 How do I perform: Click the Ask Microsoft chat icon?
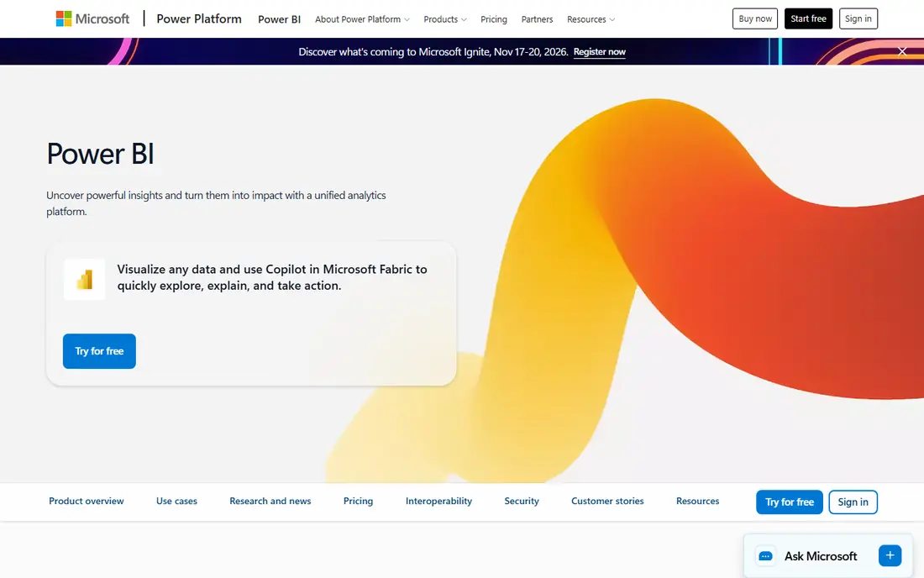pos(765,555)
